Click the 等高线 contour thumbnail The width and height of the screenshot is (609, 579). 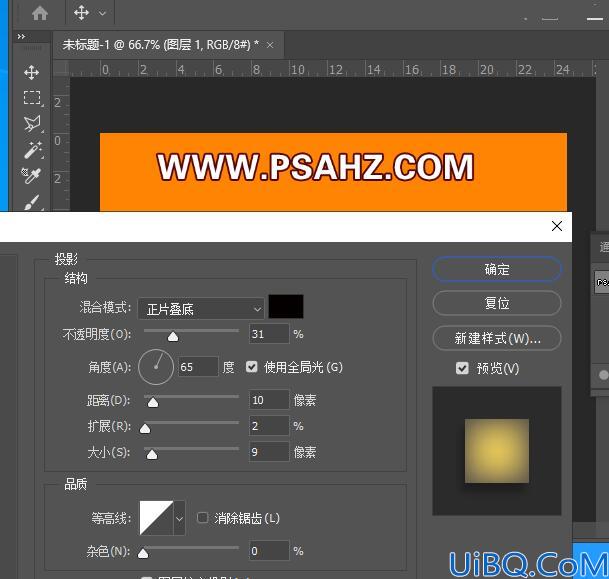point(157,518)
